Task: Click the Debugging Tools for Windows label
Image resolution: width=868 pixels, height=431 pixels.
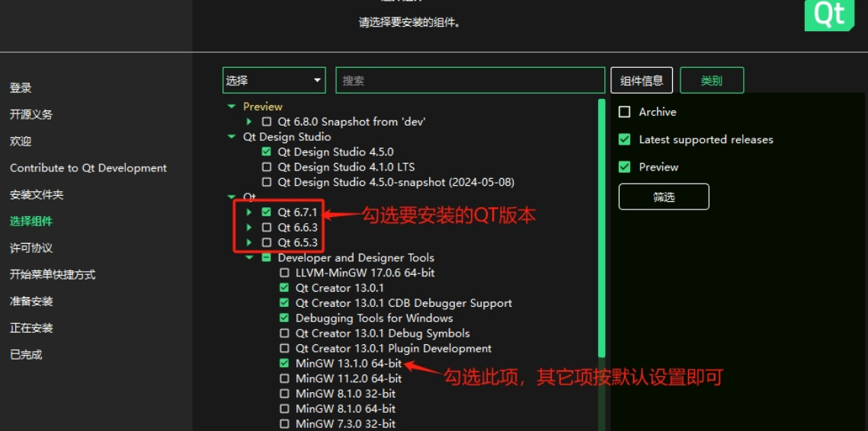Action: click(374, 318)
